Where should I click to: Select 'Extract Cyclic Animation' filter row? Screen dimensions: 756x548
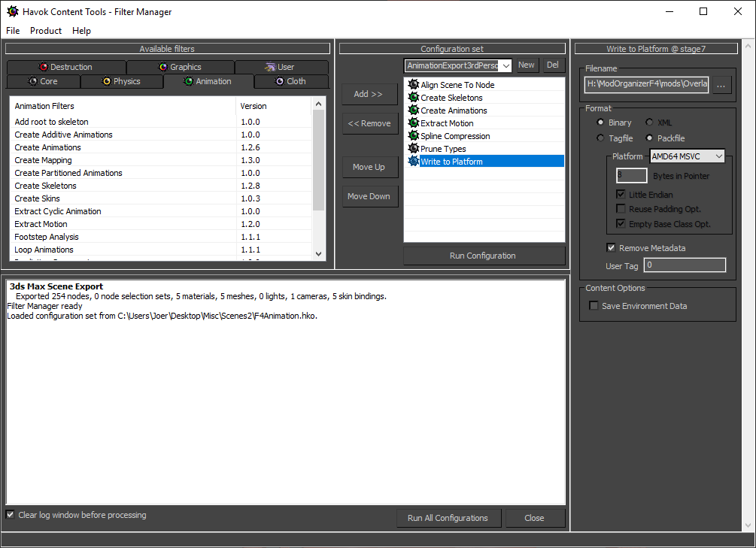click(x=161, y=211)
